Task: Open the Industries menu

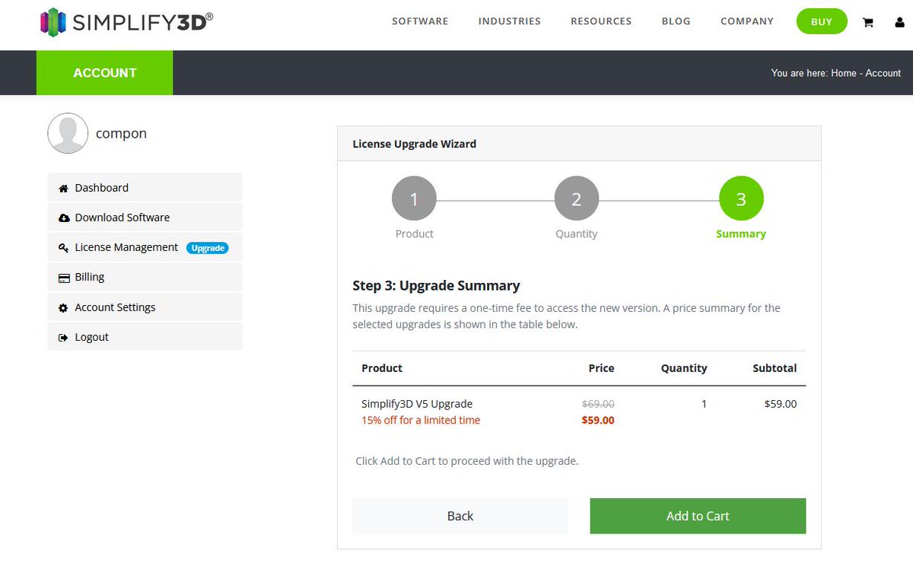Action: click(509, 21)
